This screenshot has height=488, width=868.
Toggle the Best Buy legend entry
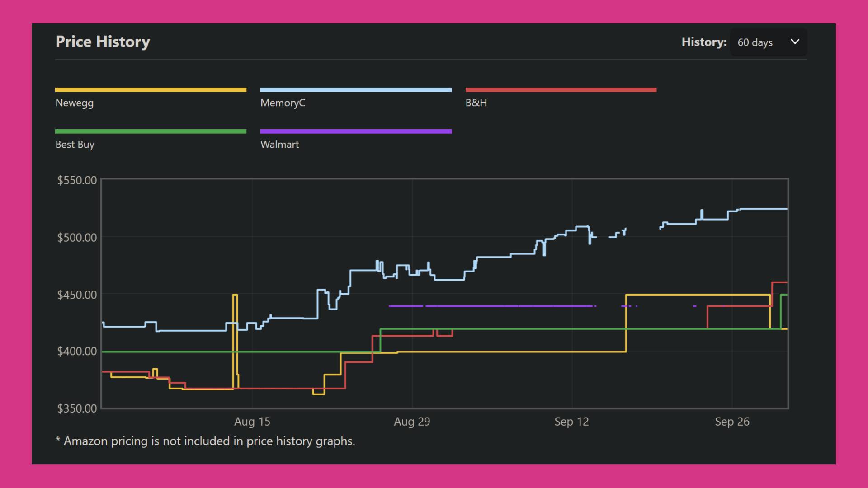(151, 140)
